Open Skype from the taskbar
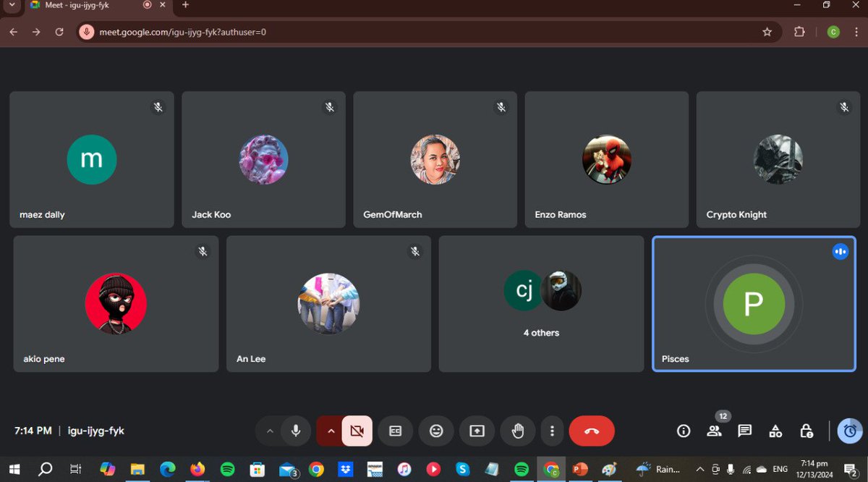868x482 pixels. (x=463, y=469)
